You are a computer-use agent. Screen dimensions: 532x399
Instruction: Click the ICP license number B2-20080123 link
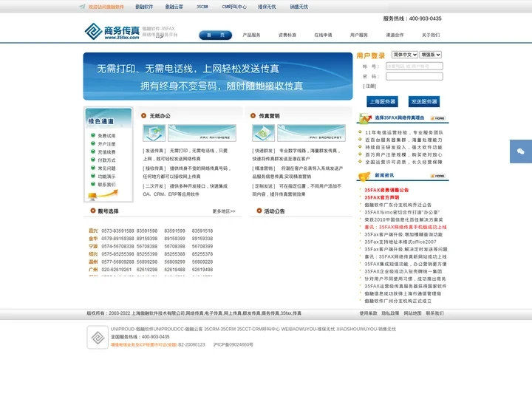(x=191, y=345)
